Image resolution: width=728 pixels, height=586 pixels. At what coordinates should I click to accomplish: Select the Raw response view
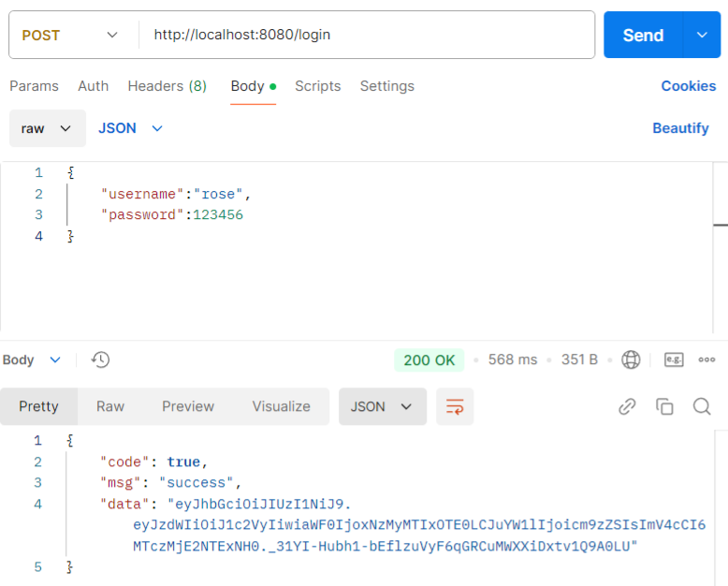(x=110, y=406)
